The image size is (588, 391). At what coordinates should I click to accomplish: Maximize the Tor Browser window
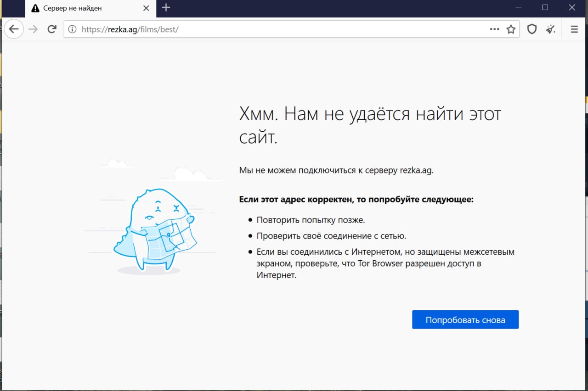[545, 8]
